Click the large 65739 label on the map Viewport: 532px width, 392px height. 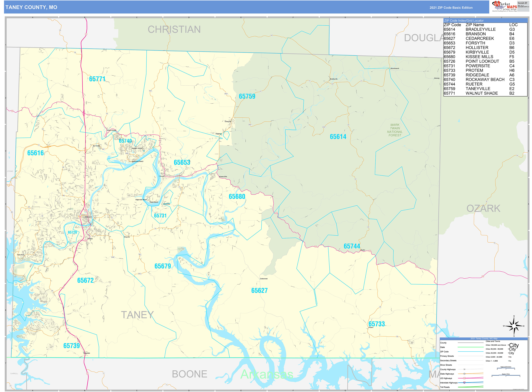point(72,346)
